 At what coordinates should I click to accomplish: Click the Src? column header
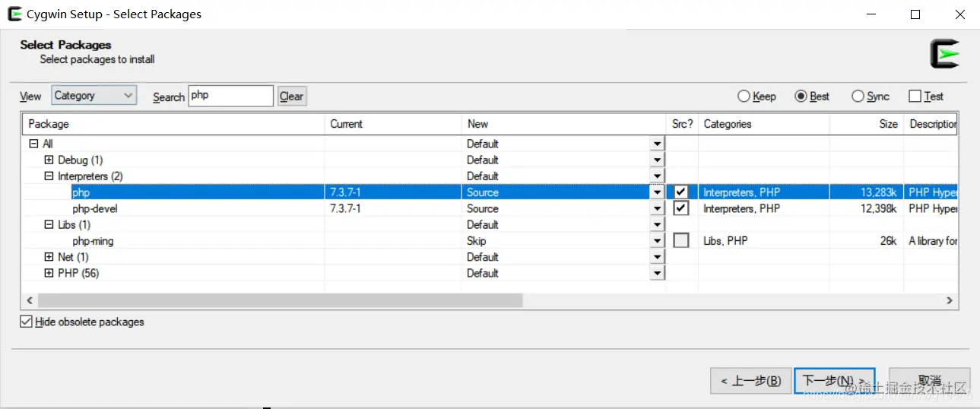[x=682, y=124]
